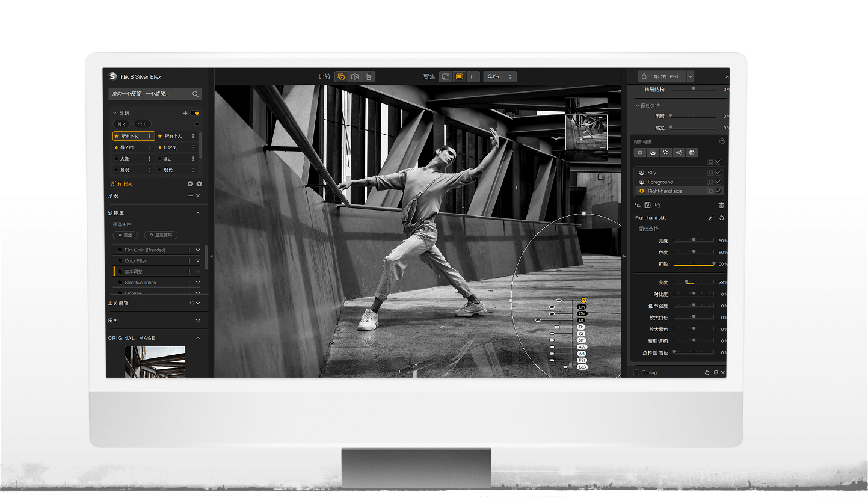Click the zoom-to-fit icon
Viewport: 868px width, 498px height.
click(445, 76)
